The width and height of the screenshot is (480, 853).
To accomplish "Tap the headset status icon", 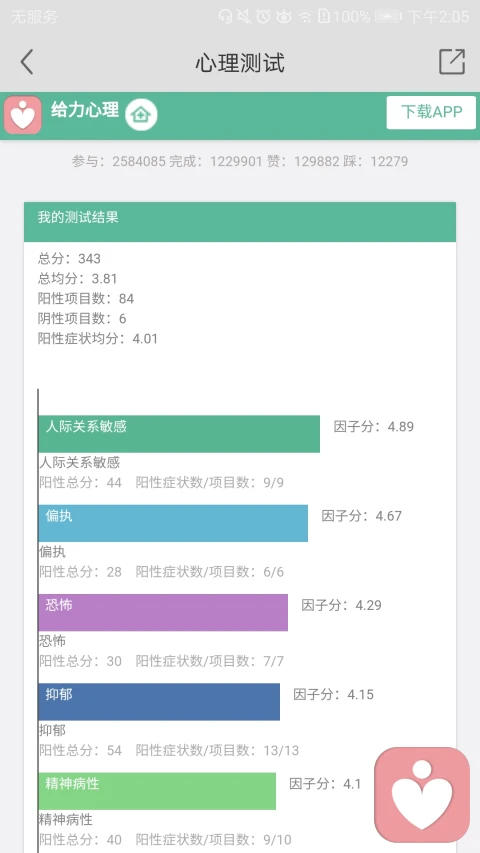I will tap(225, 17).
